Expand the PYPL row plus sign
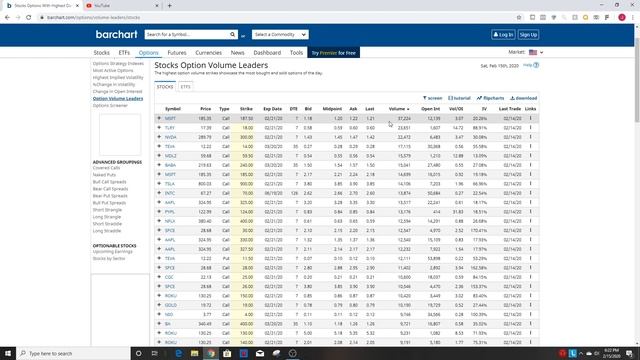640x360 pixels. (159, 212)
